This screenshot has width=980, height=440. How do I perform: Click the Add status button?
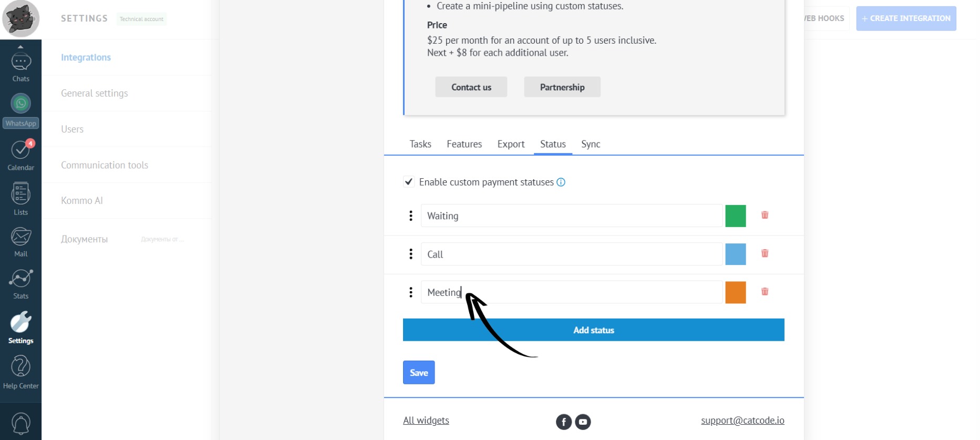(x=593, y=330)
